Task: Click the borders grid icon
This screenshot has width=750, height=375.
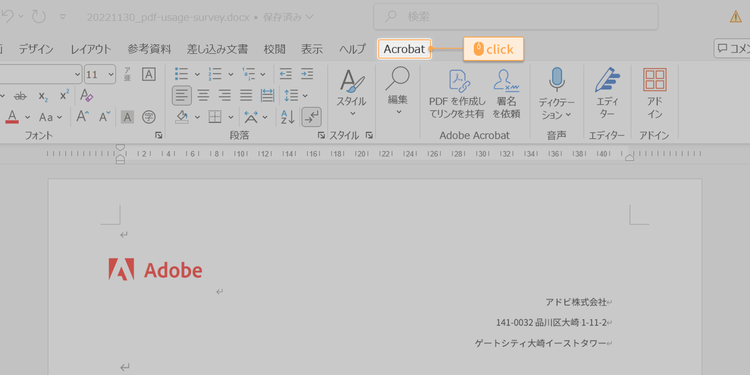Action: tap(215, 117)
